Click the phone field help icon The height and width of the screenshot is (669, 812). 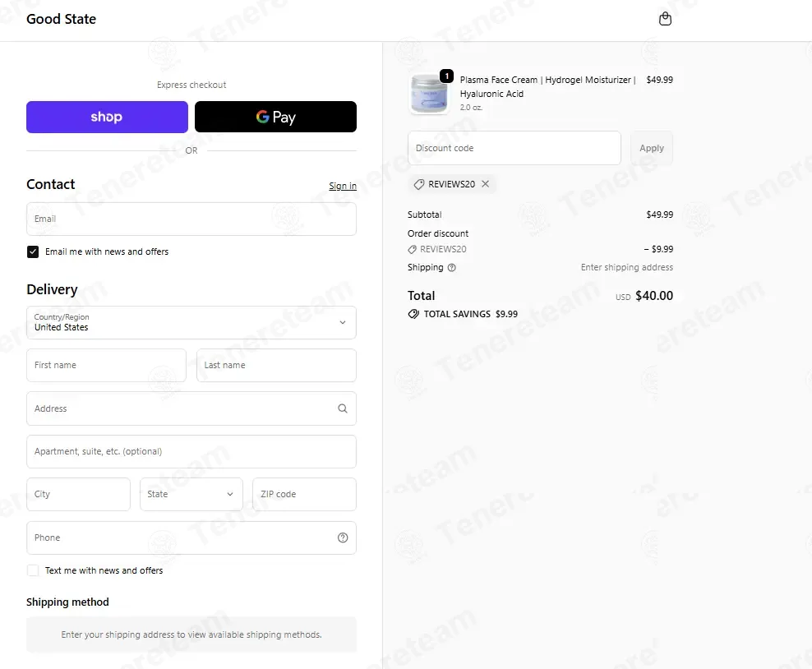pyautogui.click(x=343, y=538)
